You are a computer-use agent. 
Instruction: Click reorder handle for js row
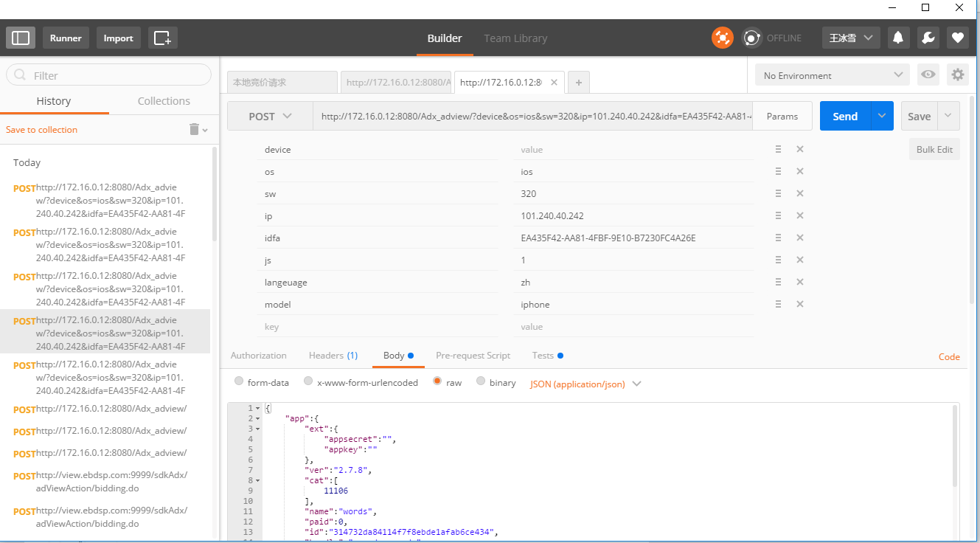coord(778,260)
